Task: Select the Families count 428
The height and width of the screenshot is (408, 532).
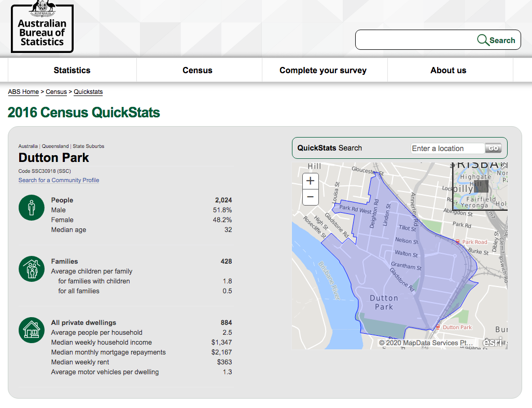Action: 226,261
